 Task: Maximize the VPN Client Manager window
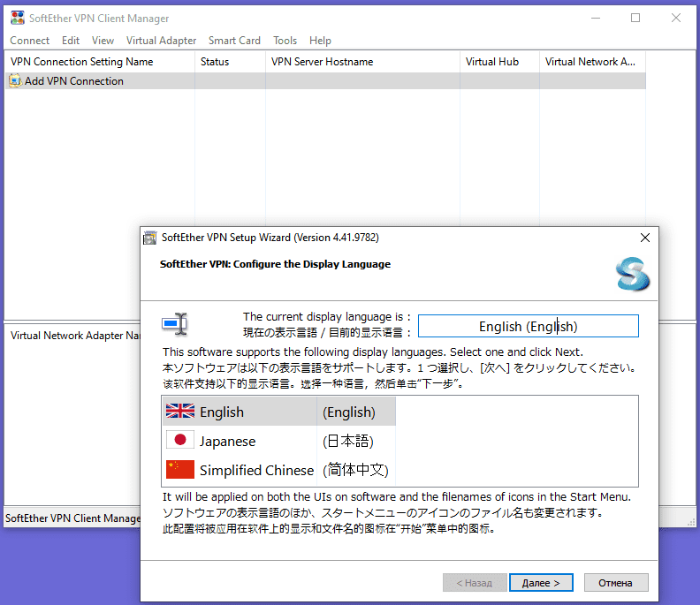click(635, 18)
